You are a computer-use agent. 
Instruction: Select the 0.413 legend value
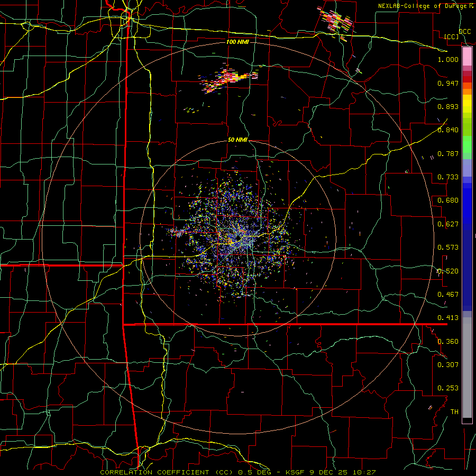[x=448, y=318]
